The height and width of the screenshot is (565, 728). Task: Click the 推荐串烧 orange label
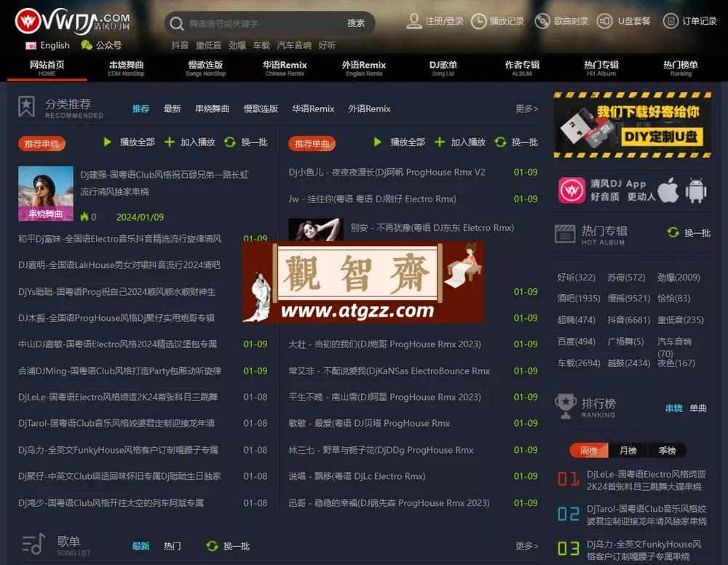click(x=41, y=143)
